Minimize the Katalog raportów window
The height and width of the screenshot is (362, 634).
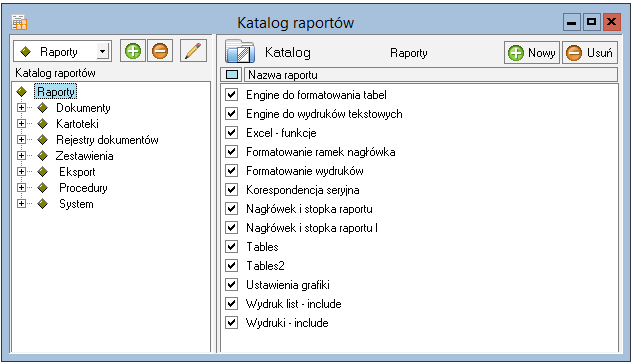point(572,22)
